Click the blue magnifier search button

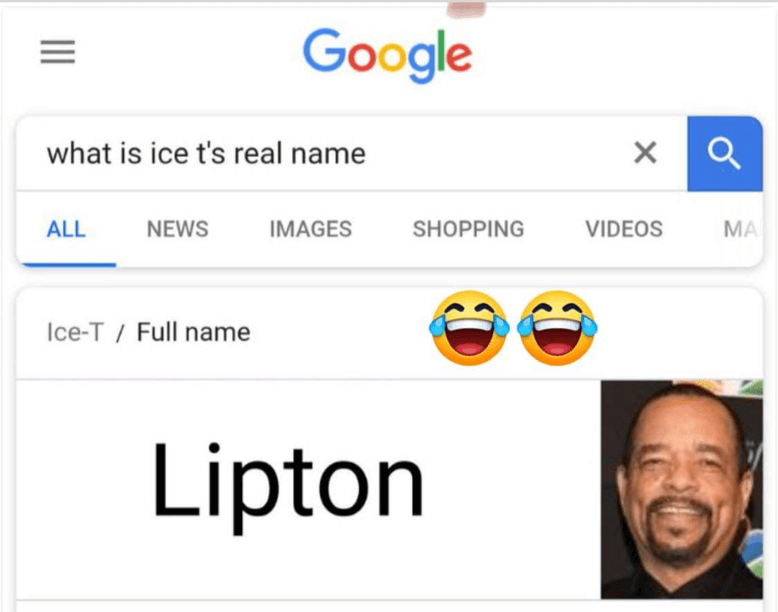tap(724, 153)
